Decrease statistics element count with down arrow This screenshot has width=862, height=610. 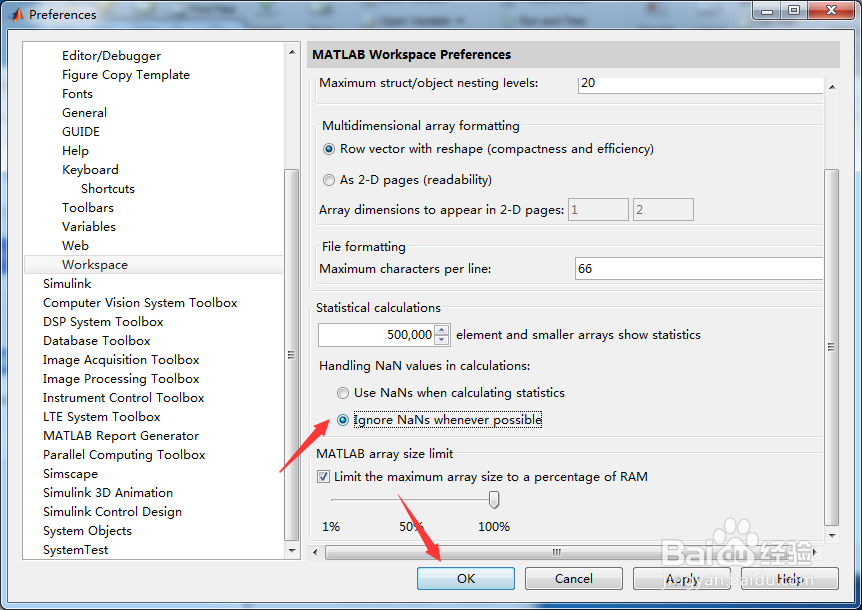[442, 340]
